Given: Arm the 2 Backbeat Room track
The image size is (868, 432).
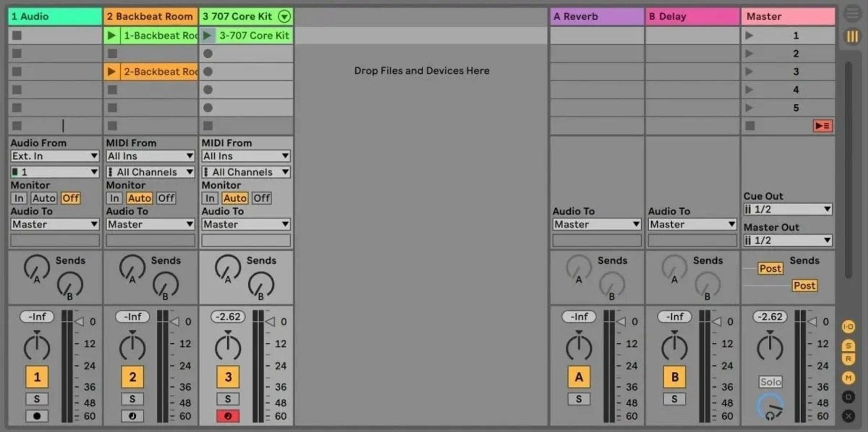Looking at the screenshot, I should [x=132, y=416].
